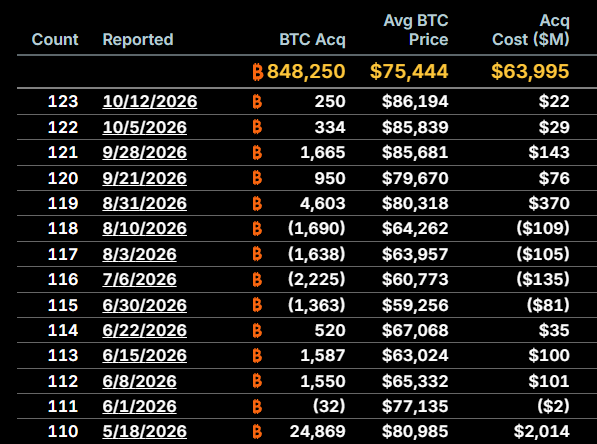Open the 9/21/2026 report link
597x444 pixels.
[145, 178]
